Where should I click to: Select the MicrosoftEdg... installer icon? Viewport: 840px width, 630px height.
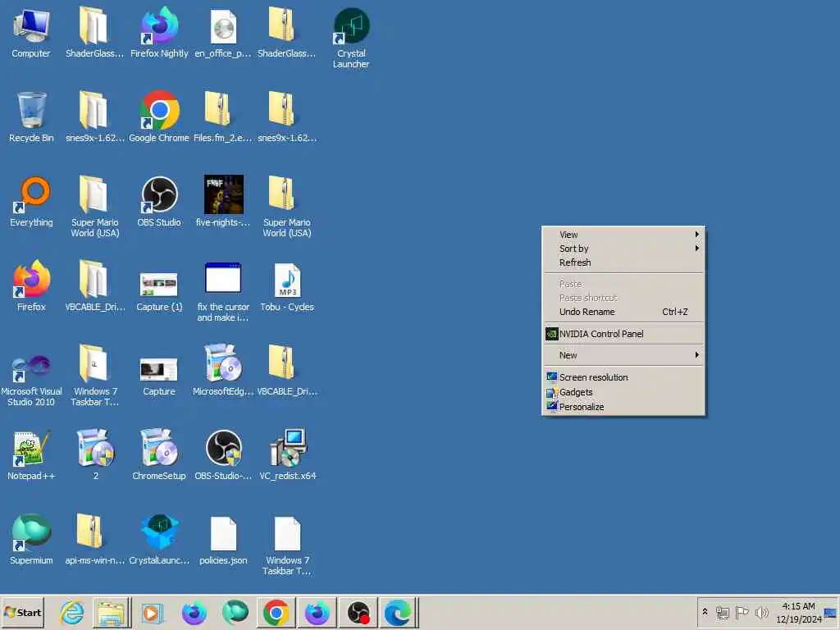click(223, 372)
